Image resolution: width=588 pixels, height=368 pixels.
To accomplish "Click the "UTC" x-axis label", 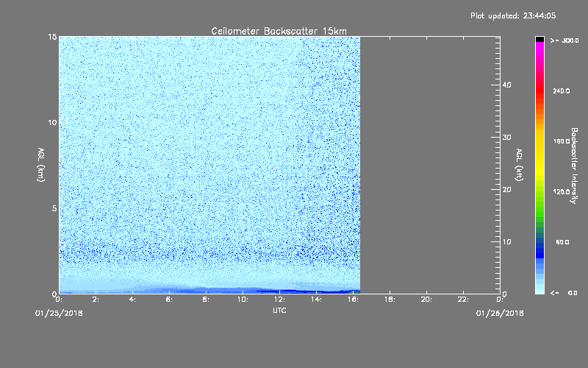I will (x=279, y=310).
